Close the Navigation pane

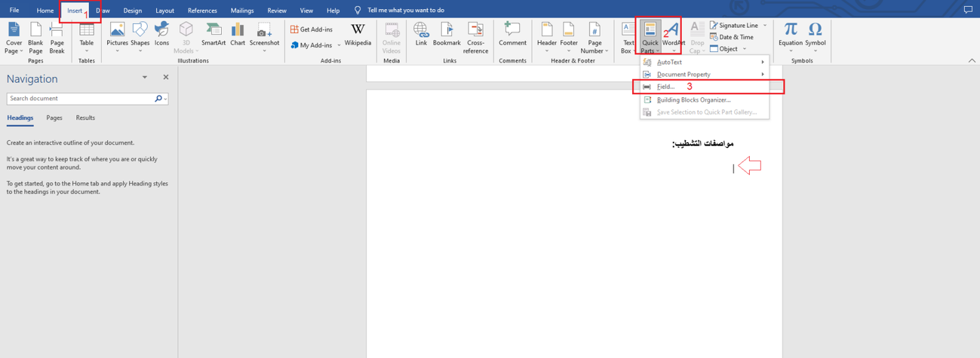pyautogui.click(x=166, y=77)
